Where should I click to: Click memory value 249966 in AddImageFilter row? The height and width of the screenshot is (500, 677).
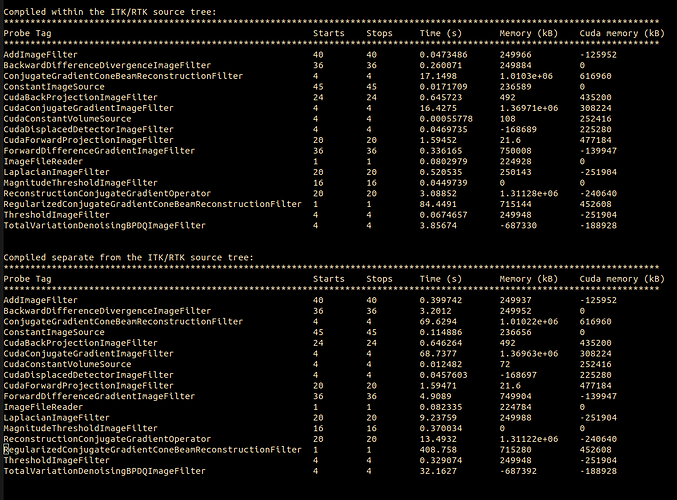(x=516, y=55)
